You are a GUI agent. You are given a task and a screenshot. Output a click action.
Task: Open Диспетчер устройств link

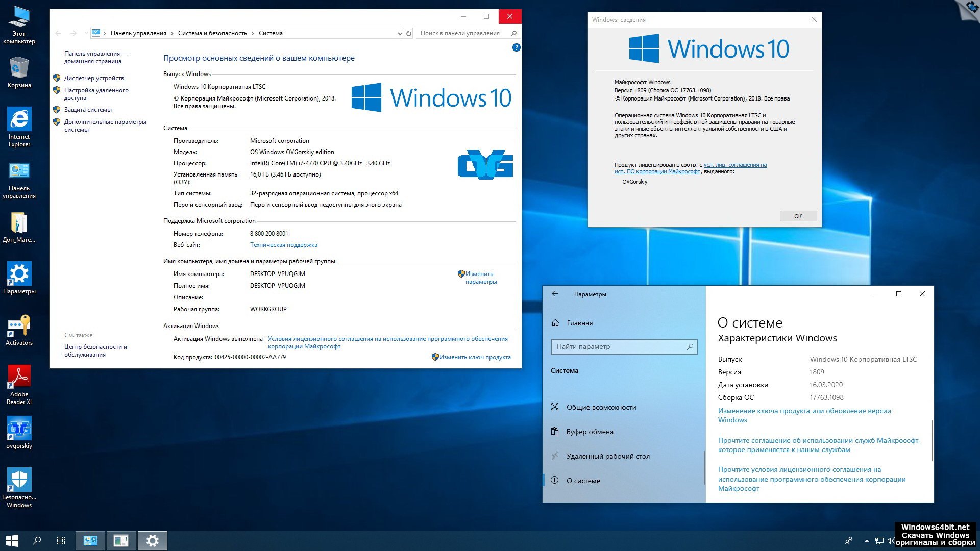[x=94, y=78]
